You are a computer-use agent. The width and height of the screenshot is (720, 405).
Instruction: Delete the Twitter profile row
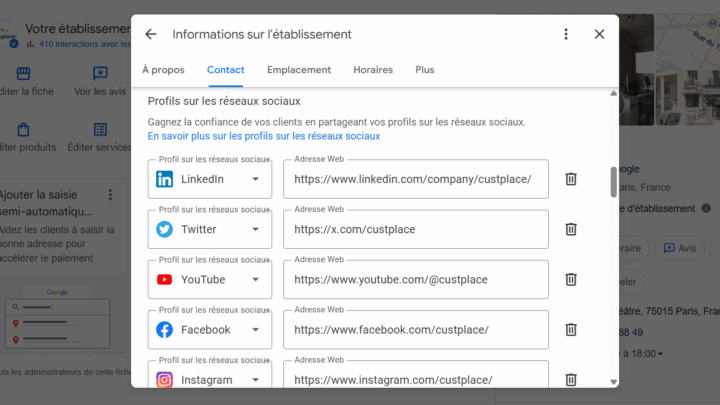point(571,229)
